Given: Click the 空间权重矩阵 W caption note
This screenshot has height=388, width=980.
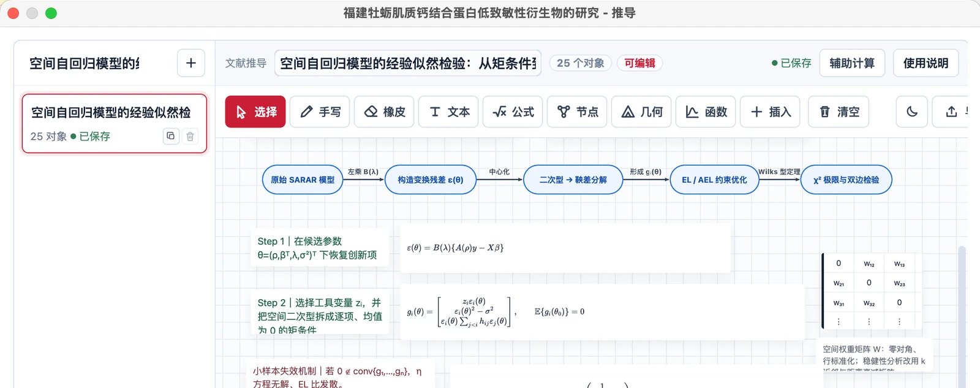Looking at the screenshot, I should (874, 355).
